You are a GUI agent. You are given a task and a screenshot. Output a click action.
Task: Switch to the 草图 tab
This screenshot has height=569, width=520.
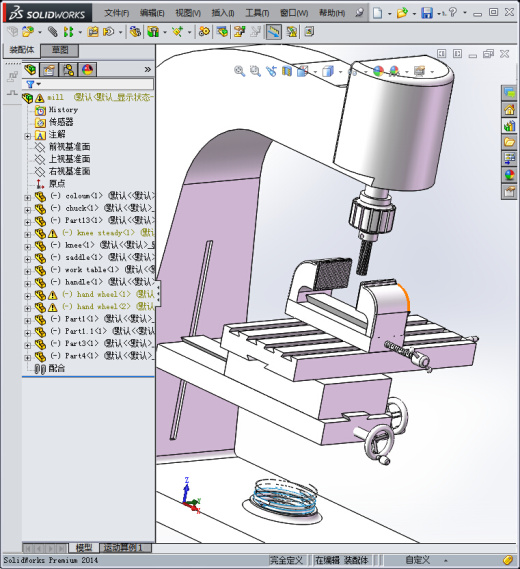pyautogui.click(x=60, y=50)
